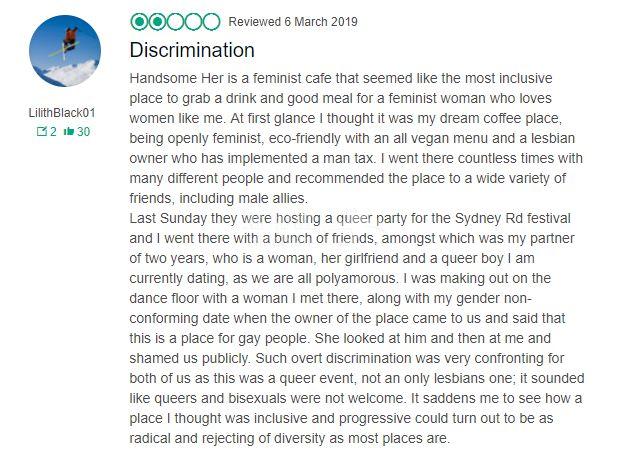Click the contributions count 2
Image resolution: width=633 pixels, height=454 pixels.
point(53,132)
